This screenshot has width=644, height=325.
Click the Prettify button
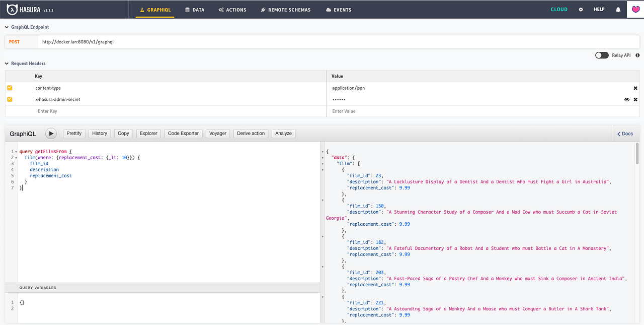pos(74,133)
